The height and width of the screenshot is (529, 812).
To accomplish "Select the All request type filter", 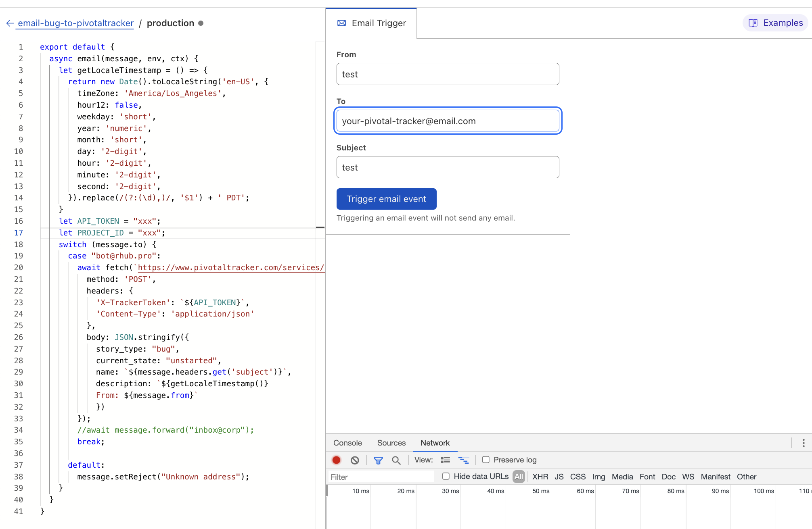I will pos(519,477).
